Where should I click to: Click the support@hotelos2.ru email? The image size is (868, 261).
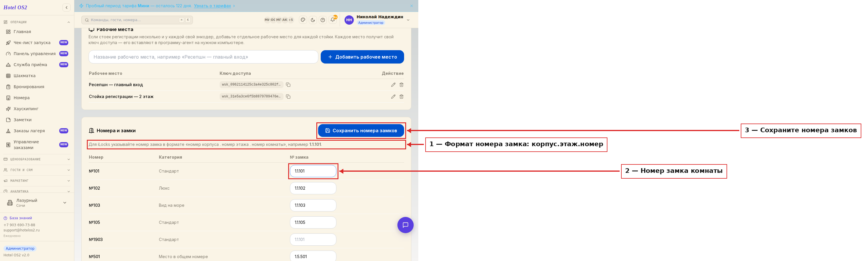click(21, 230)
